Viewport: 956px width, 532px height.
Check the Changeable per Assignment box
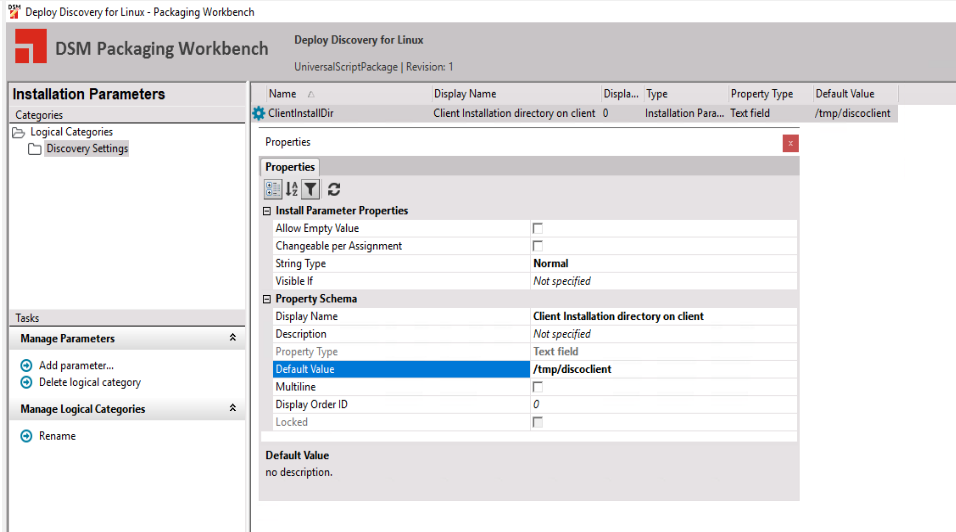[x=538, y=246]
